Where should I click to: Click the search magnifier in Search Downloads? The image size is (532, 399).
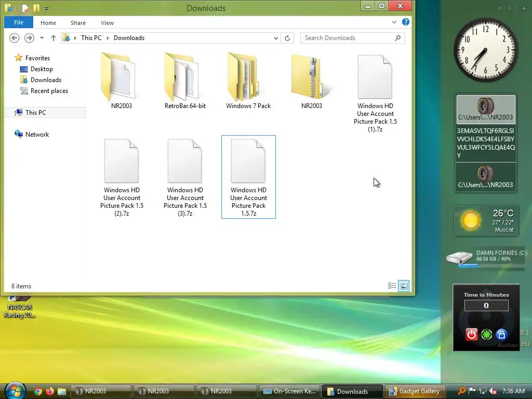(x=398, y=38)
